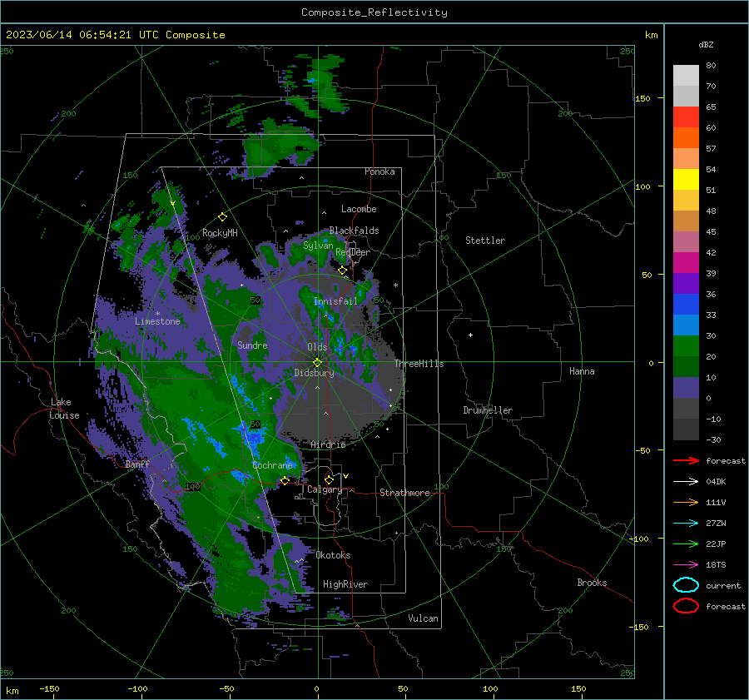
Task: Pick the purple 36-39 dBZ swatch
Action: point(686,284)
